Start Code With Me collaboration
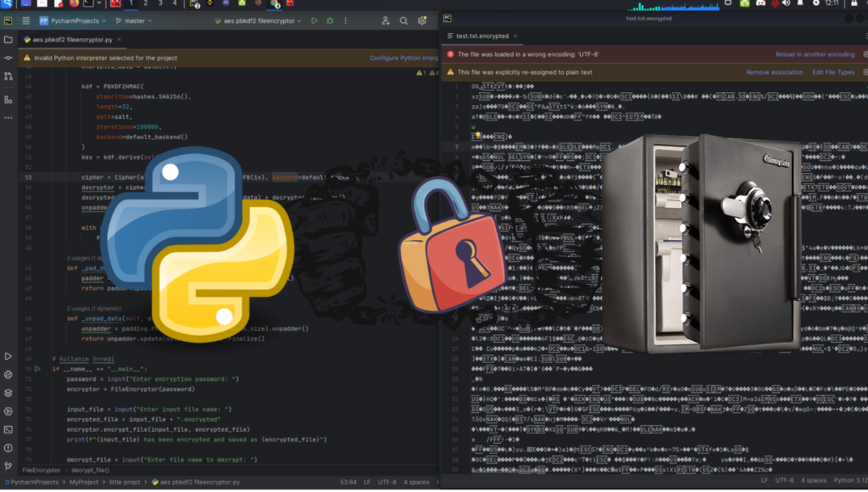The image size is (868, 492). [x=386, y=20]
